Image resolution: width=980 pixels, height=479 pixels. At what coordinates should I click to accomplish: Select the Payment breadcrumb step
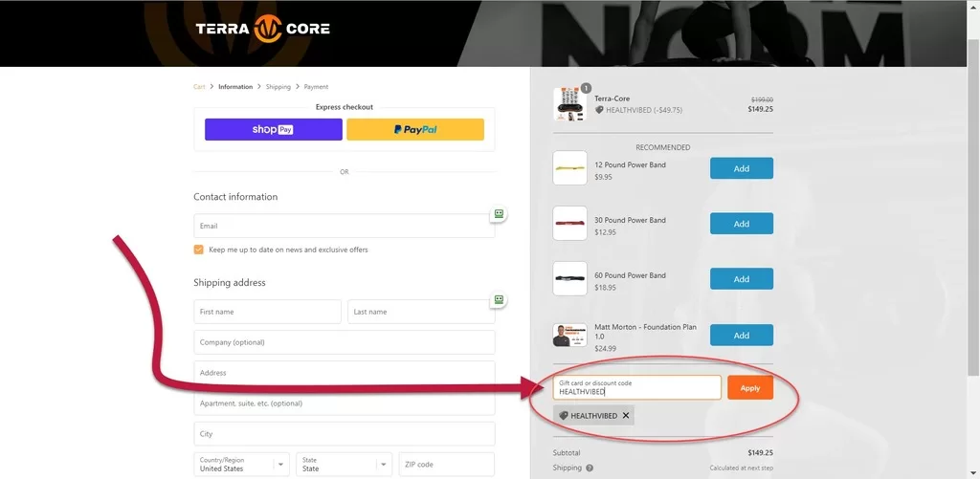[x=316, y=87]
